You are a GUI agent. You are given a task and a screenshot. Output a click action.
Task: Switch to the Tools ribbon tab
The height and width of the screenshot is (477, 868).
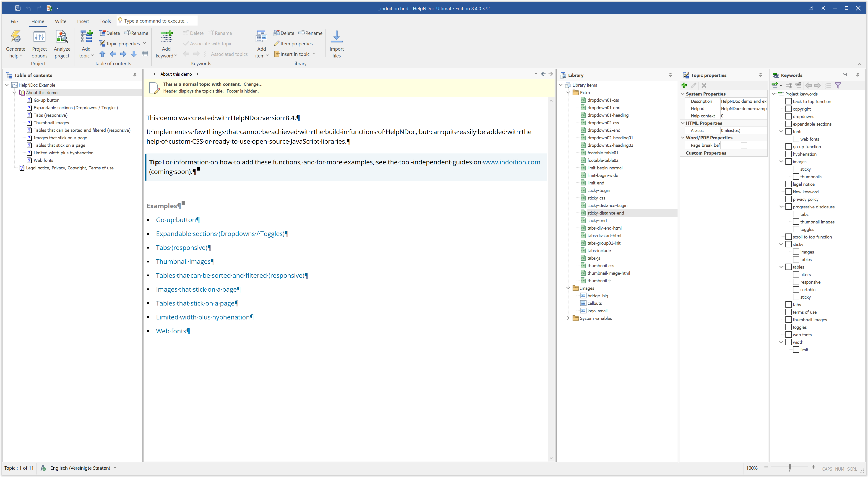point(105,21)
